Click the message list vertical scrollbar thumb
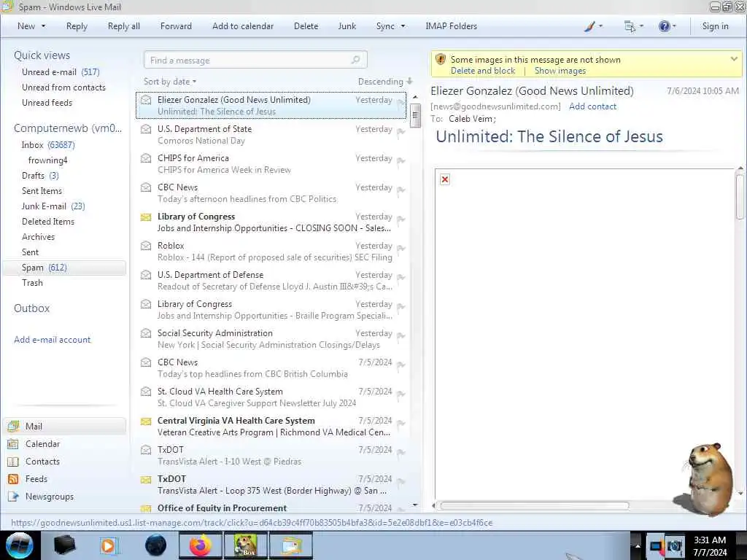 [x=415, y=115]
